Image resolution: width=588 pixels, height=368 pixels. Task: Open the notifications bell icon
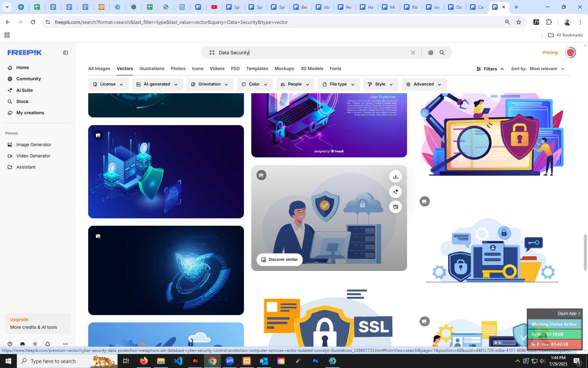[x=48, y=344]
